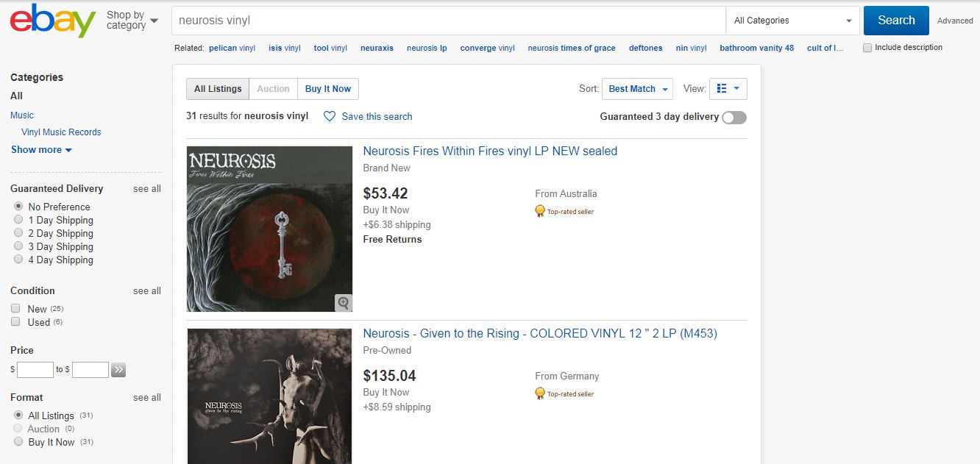This screenshot has width=980, height=464.
Task: Check the New condition checkbox
Action: click(15, 309)
